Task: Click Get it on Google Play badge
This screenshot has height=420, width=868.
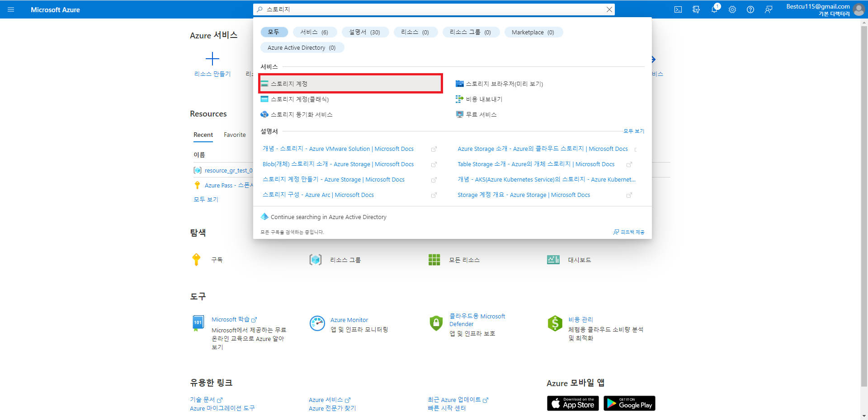Action: tap(629, 403)
